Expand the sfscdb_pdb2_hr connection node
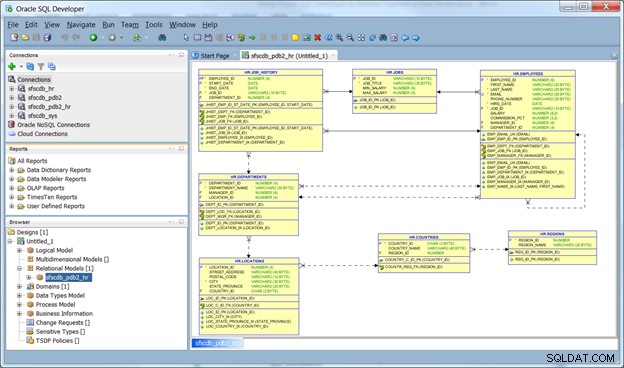 [12, 107]
